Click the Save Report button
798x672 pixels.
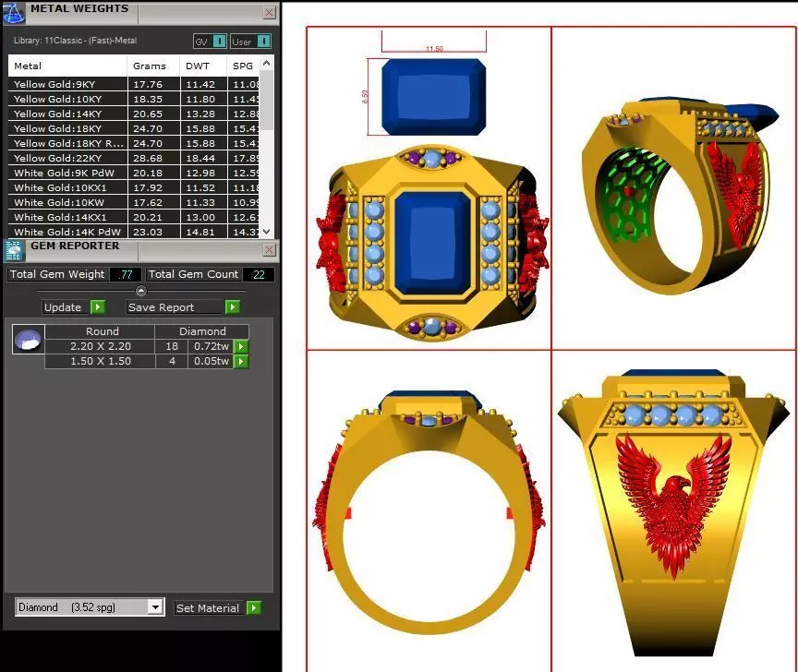coord(175,307)
